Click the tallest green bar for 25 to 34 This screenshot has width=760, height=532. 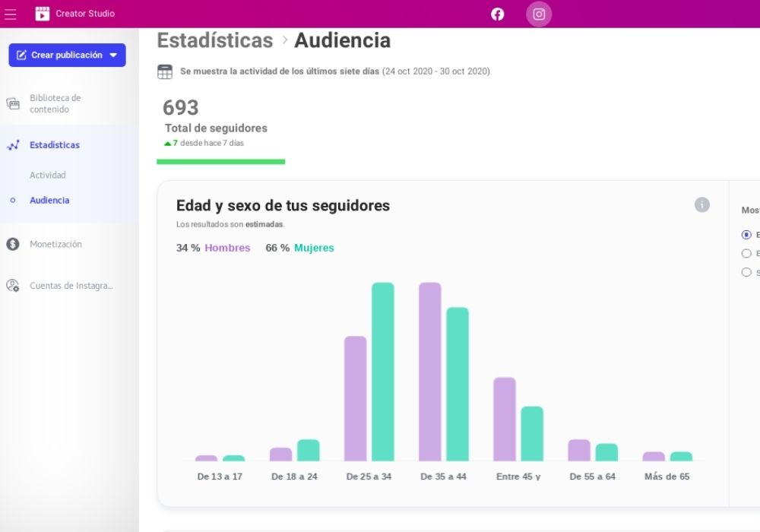[382, 371]
